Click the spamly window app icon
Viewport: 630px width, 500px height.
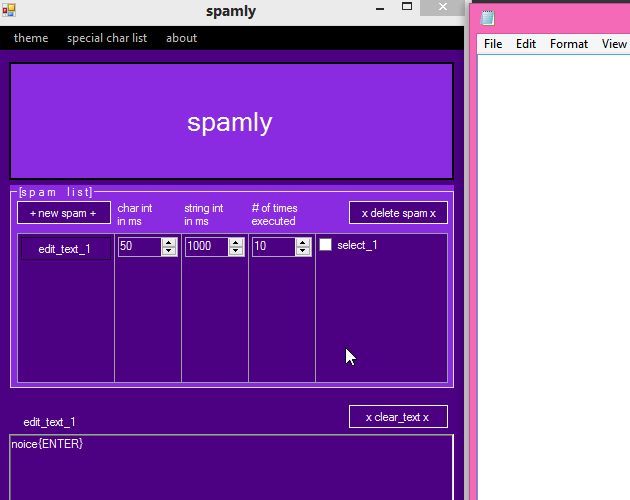pos(9,10)
